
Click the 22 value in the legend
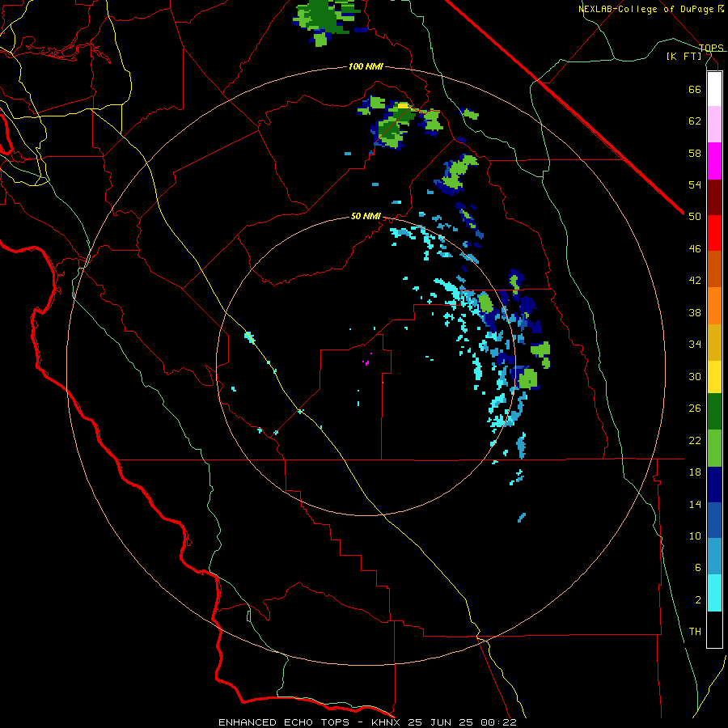(x=695, y=440)
